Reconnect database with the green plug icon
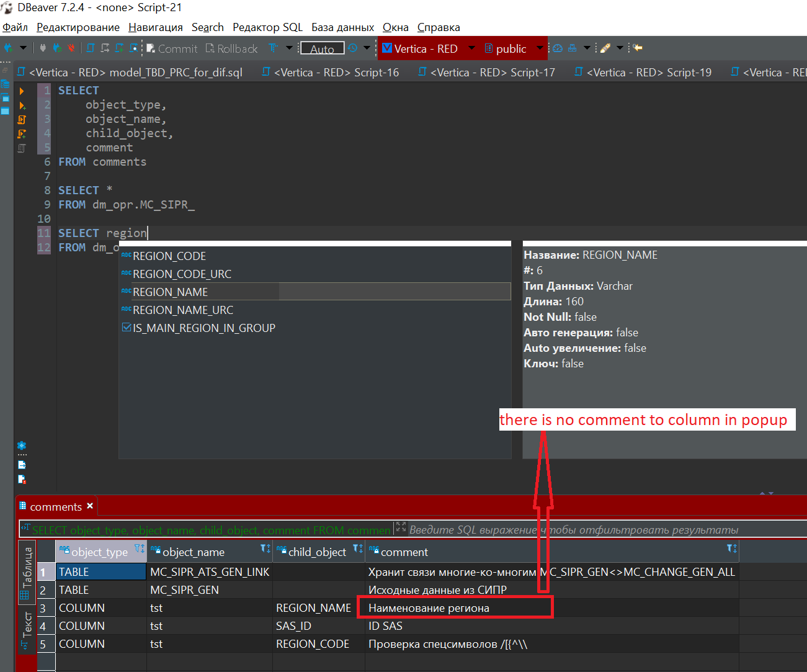 tap(58, 48)
